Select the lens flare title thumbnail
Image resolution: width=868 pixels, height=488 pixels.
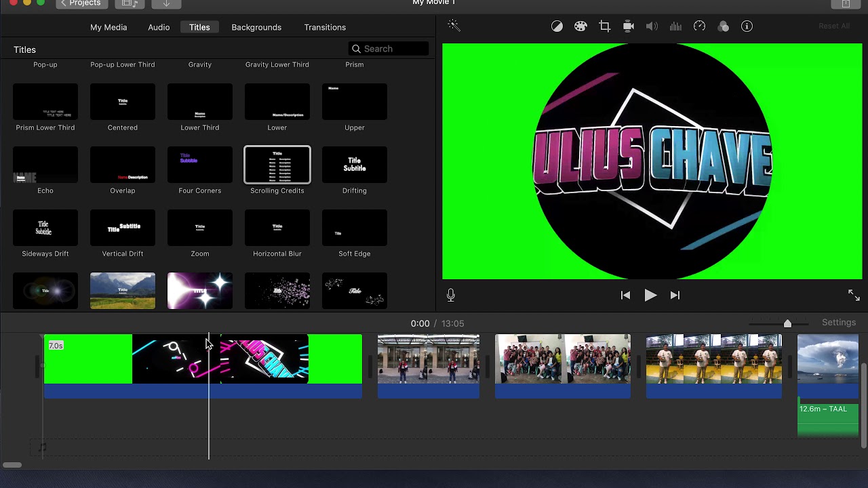tap(45, 291)
